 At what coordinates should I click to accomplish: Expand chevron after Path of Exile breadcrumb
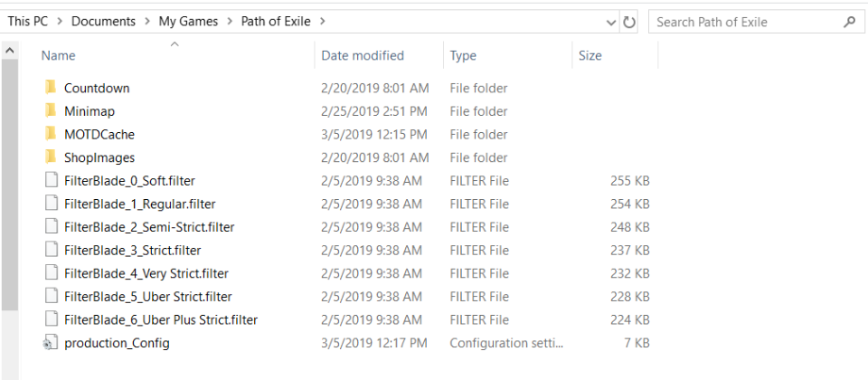pyautogui.click(x=323, y=22)
